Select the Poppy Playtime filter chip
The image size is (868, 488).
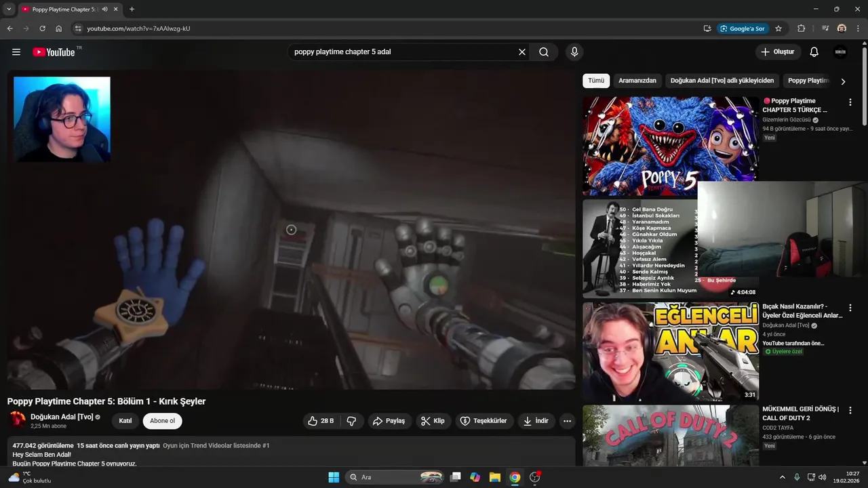pos(808,81)
